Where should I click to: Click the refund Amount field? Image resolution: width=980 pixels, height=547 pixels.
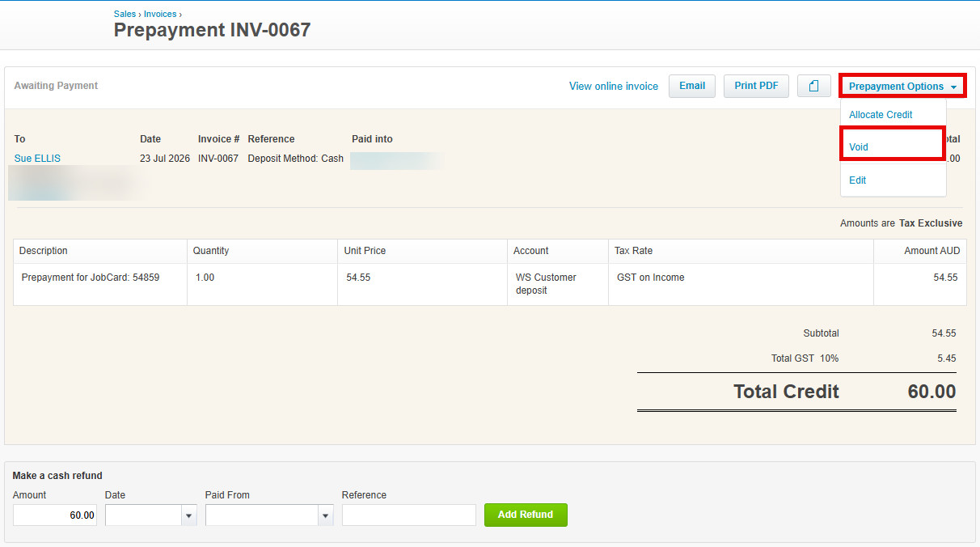(x=55, y=515)
